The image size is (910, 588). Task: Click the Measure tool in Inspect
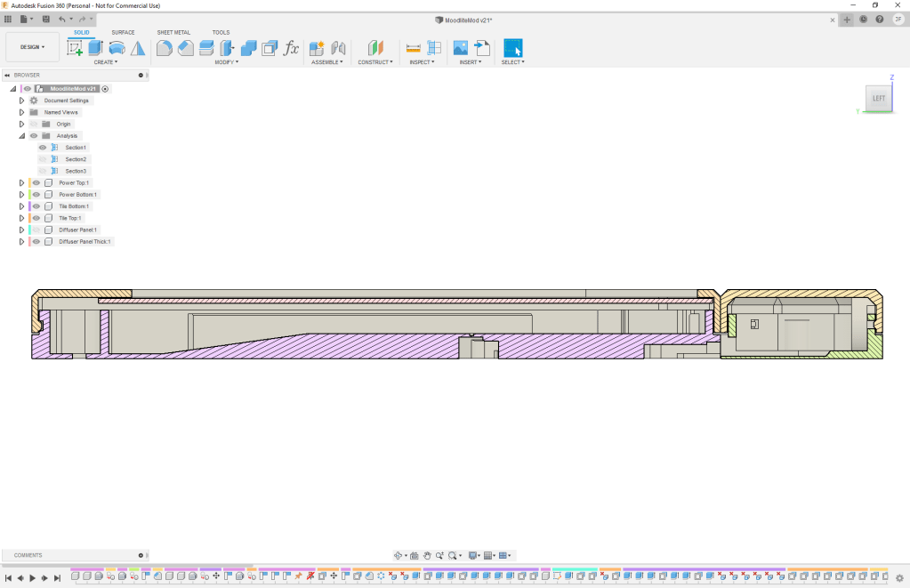tap(414, 48)
